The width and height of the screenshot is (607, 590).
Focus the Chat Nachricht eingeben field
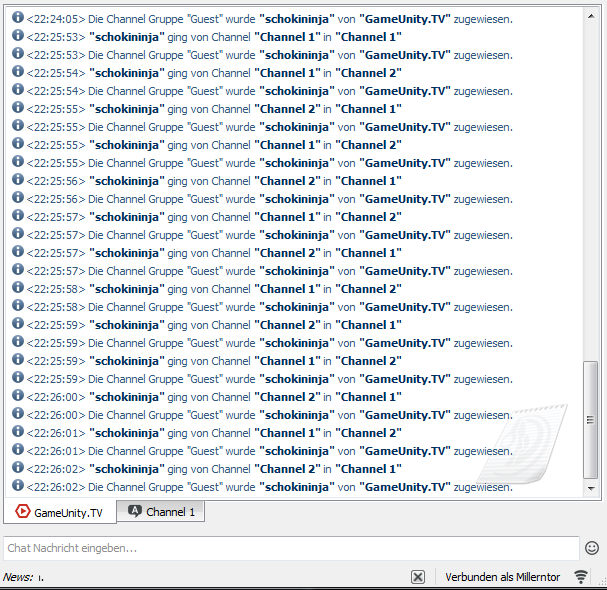point(290,548)
